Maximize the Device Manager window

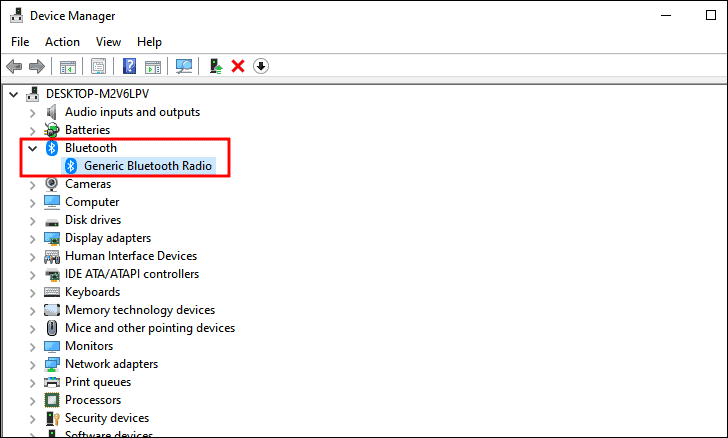[710, 15]
